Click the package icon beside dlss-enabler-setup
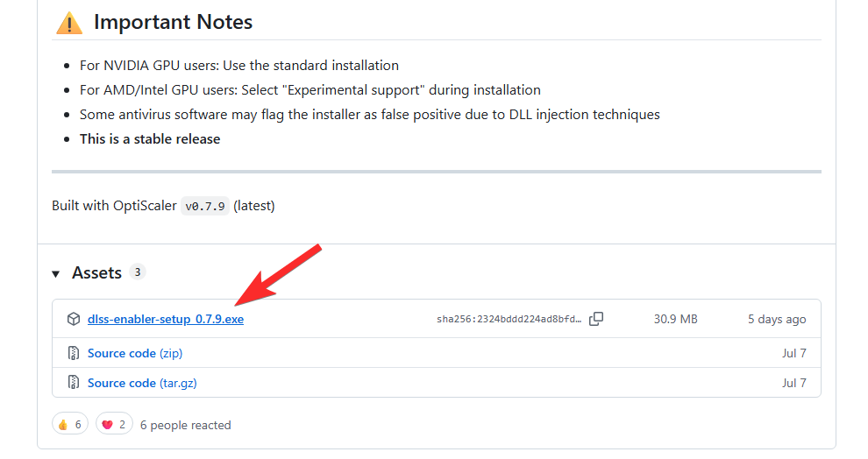Image resolution: width=868 pixels, height=459 pixels. [x=74, y=320]
